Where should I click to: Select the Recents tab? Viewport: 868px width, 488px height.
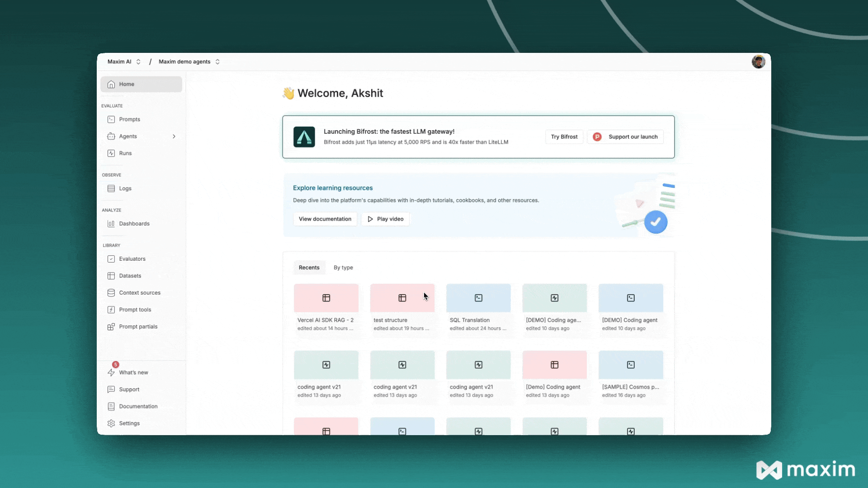(309, 267)
